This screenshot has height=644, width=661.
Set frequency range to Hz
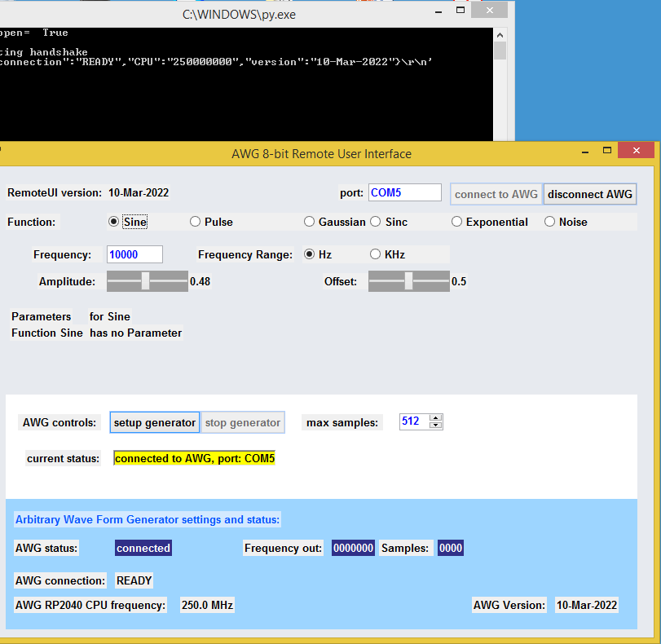(x=310, y=254)
